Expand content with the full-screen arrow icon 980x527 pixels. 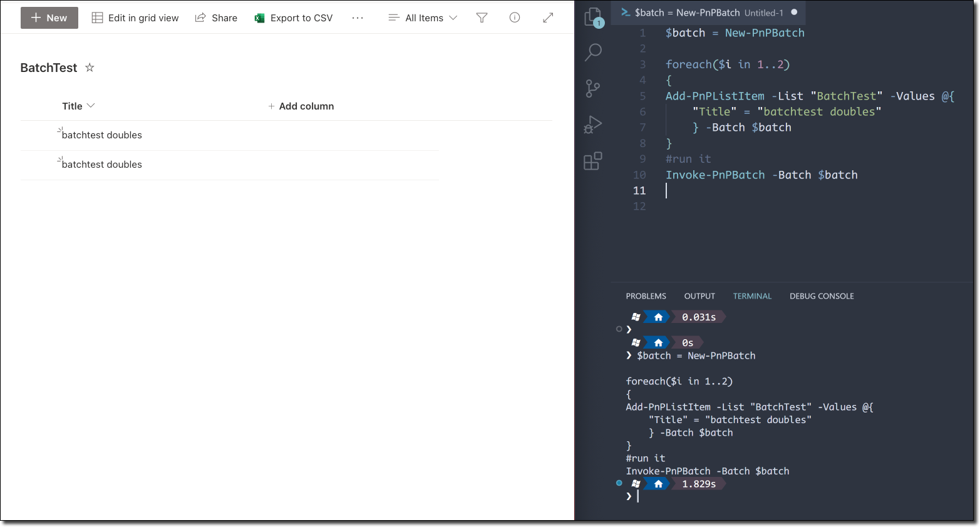547,18
